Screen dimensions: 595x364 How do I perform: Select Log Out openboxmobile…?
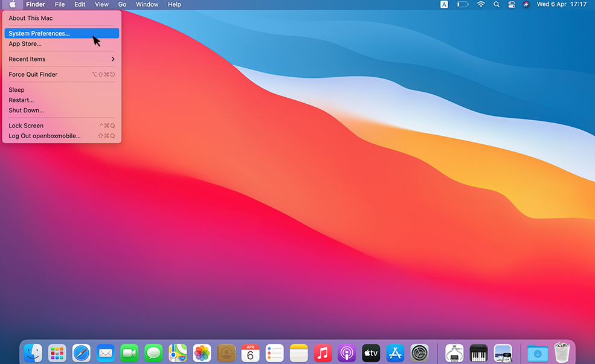62,136
